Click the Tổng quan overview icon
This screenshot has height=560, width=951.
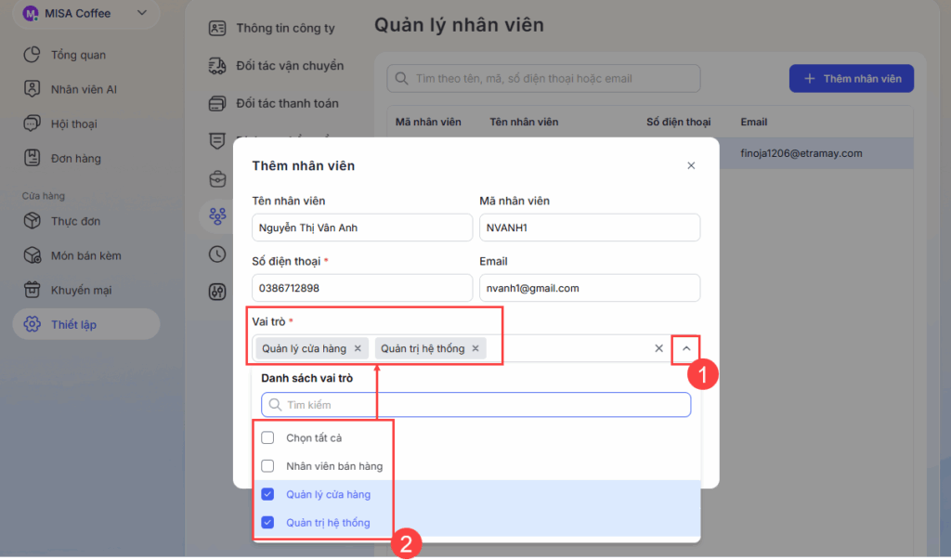pos(33,55)
